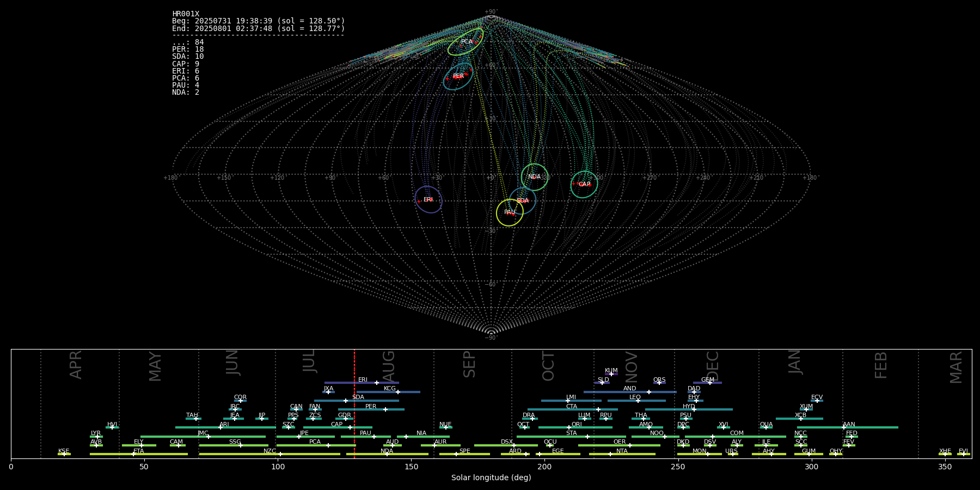
Task: Click the 'PCA: 6' count in legend
Action: click(186, 78)
